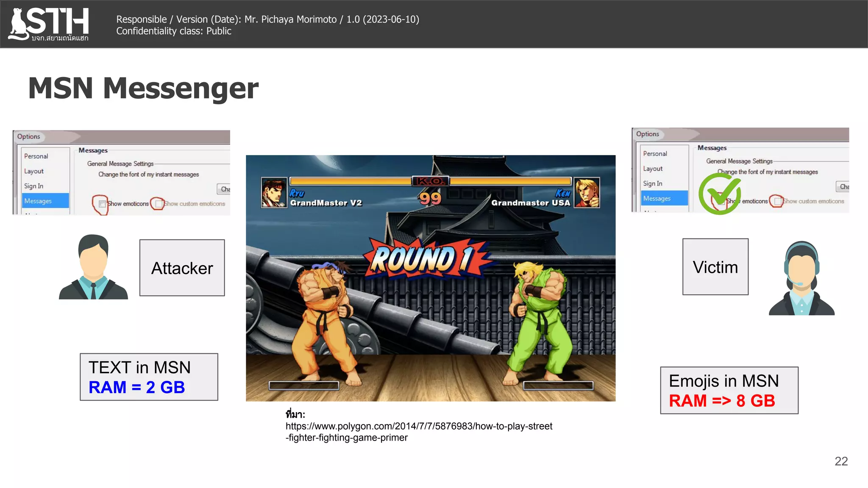
Task: Click 'Confidentiality class: Public' text
Action: tap(174, 31)
